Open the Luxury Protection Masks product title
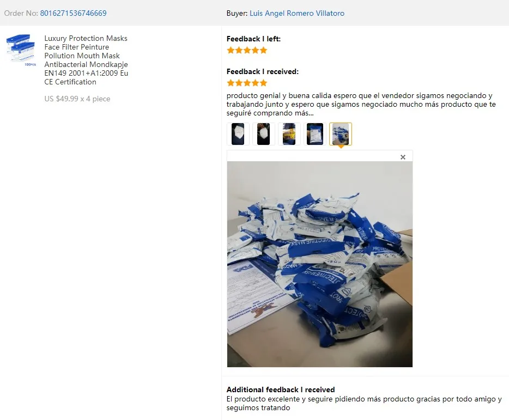The width and height of the screenshot is (509, 420). click(86, 60)
